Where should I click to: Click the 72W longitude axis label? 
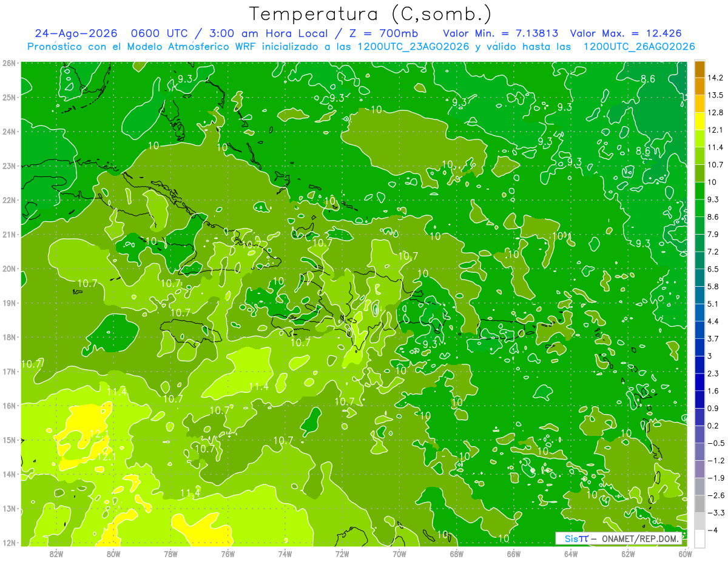(342, 554)
